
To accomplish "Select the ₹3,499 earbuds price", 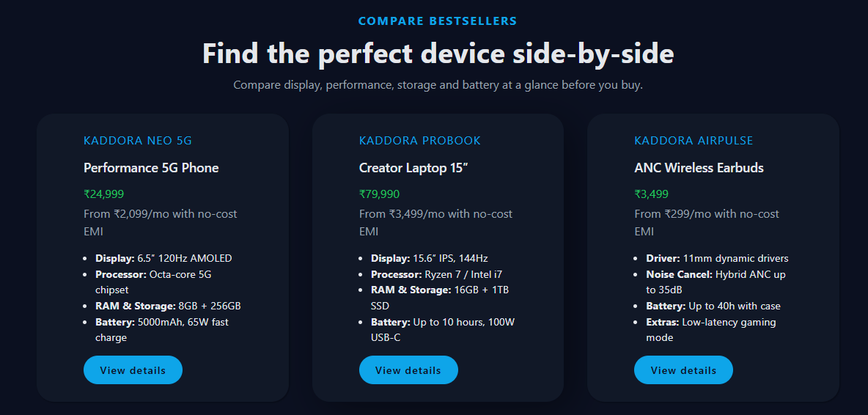I will point(651,194).
